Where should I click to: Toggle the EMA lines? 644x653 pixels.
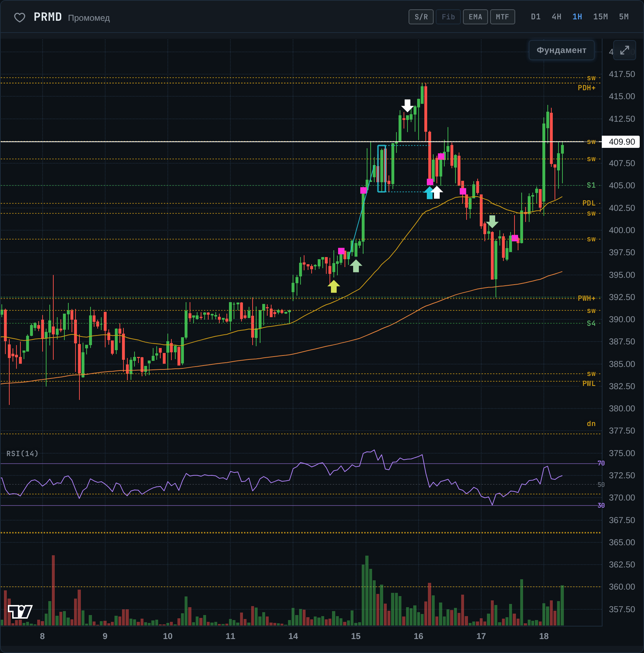tap(475, 17)
